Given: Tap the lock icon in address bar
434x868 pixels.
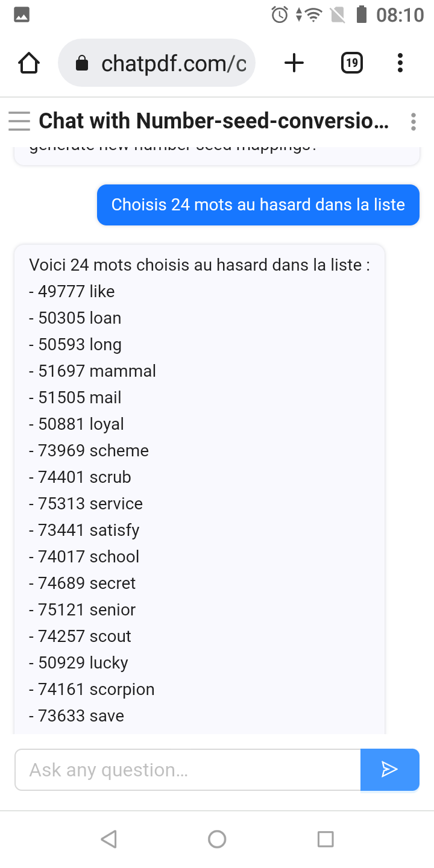Looking at the screenshot, I should pyautogui.click(x=83, y=63).
